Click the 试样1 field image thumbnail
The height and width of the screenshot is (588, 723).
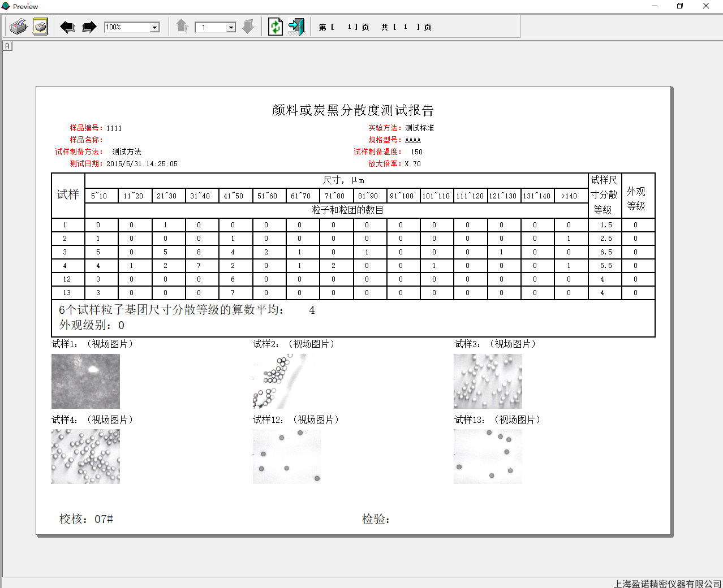[85, 381]
